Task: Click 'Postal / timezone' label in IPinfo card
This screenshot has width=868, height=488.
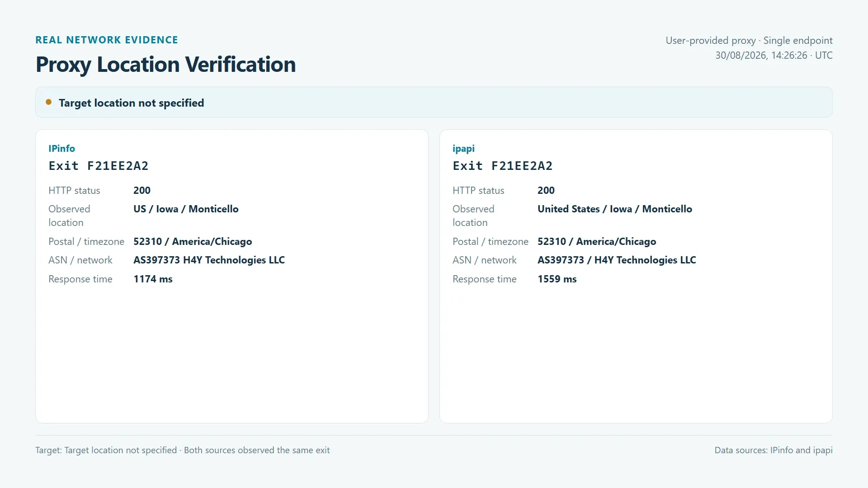Action: (86, 242)
